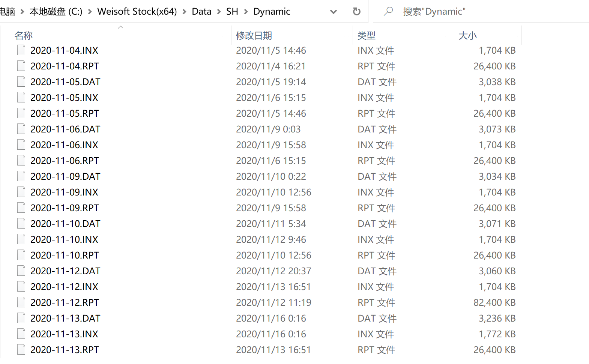The width and height of the screenshot is (589, 364).
Task: Click the file icon of 2020-11-04.INX
Action: [x=21, y=50]
